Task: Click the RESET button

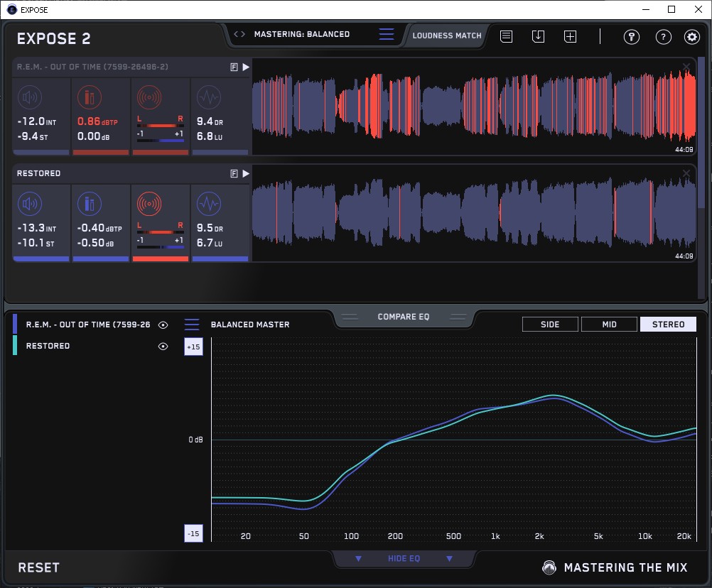Action: tap(39, 567)
